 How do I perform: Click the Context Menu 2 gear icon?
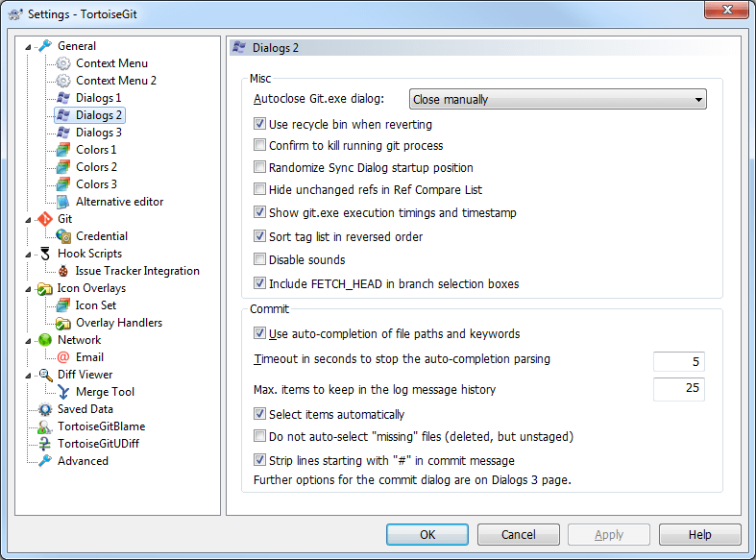[63, 81]
